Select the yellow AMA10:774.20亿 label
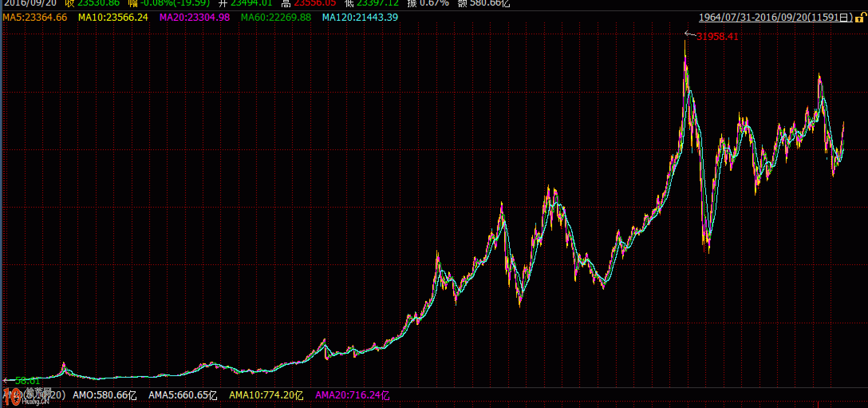Screen dimensions: 868x408 click(266, 395)
